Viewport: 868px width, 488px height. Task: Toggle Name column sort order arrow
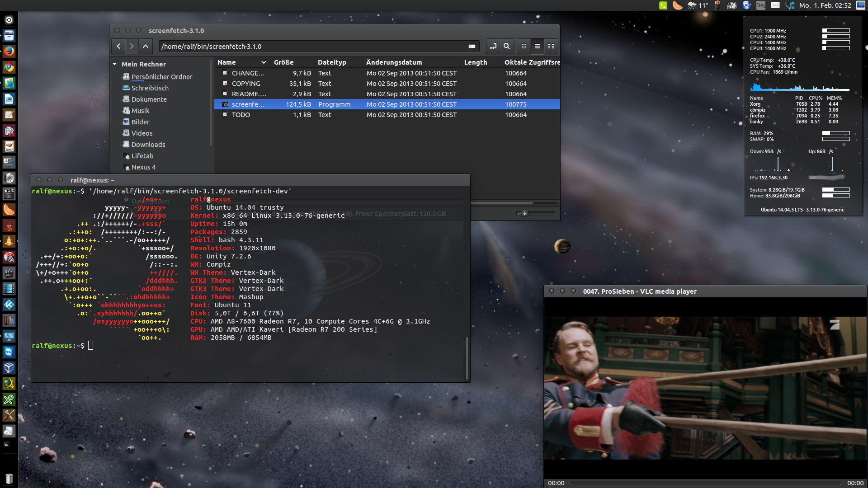(x=264, y=62)
